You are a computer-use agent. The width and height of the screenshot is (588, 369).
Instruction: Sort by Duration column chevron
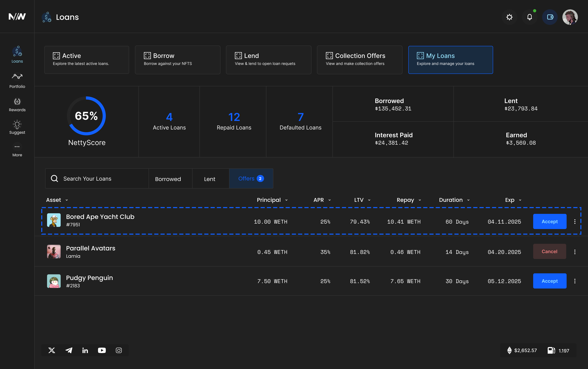coord(468,200)
